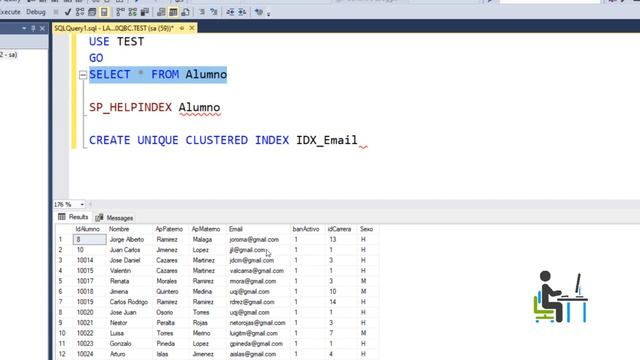Image resolution: width=640 pixels, height=360 pixels.
Task: Select the cell 'Nestor'
Action: [130, 323]
